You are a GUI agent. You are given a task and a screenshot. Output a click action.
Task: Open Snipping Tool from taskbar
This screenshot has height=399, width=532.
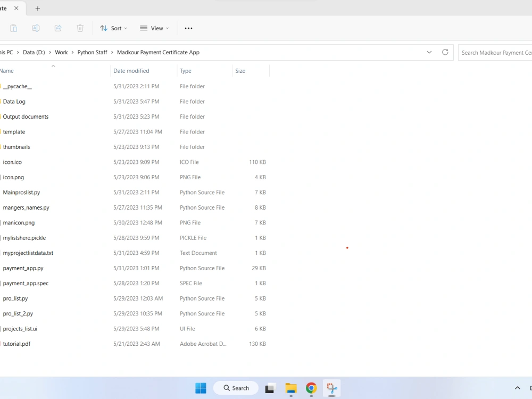(x=332, y=388)
